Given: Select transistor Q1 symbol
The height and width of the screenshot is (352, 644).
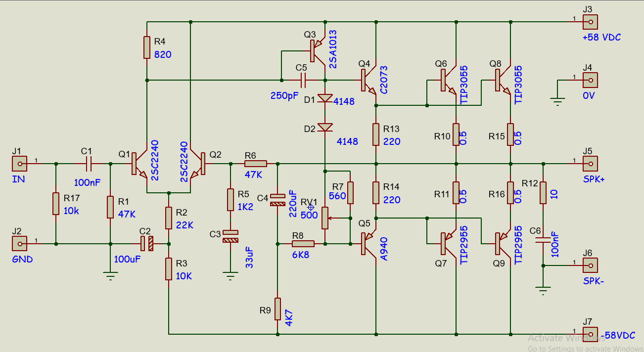Looking at the screenshot, I should pos(138,164).
